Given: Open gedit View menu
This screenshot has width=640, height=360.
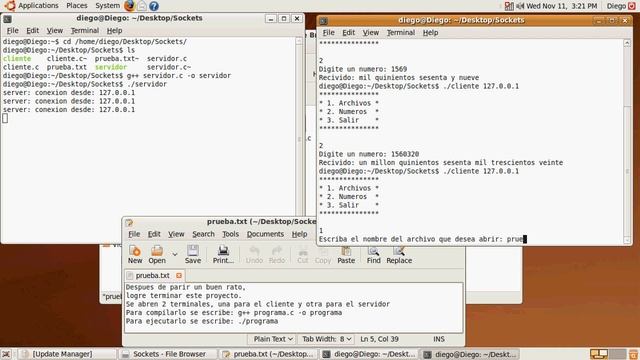Looking at the screenshot, I should coord(176,234).
